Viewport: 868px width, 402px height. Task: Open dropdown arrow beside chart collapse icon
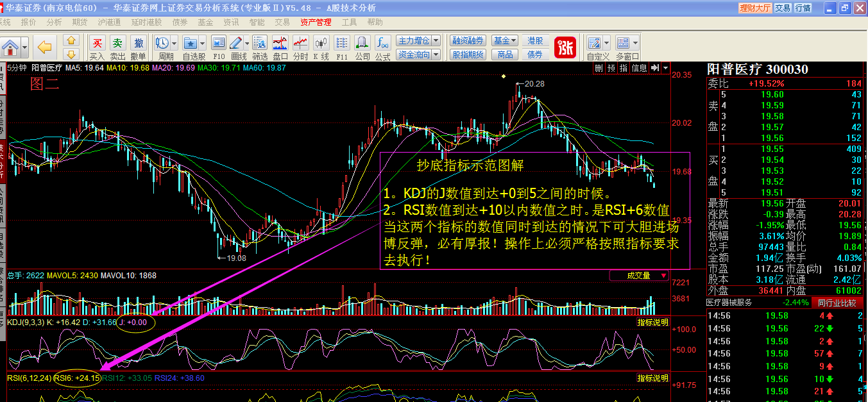pos(666,67)
